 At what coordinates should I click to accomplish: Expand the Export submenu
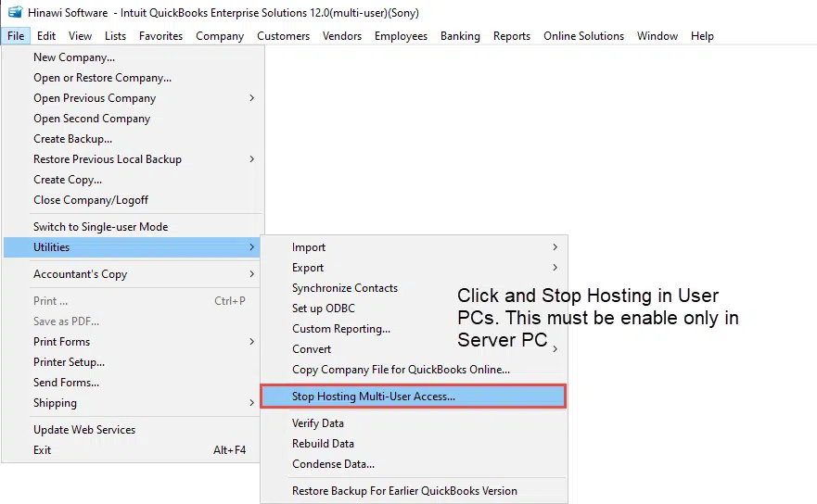click(414, 267)
